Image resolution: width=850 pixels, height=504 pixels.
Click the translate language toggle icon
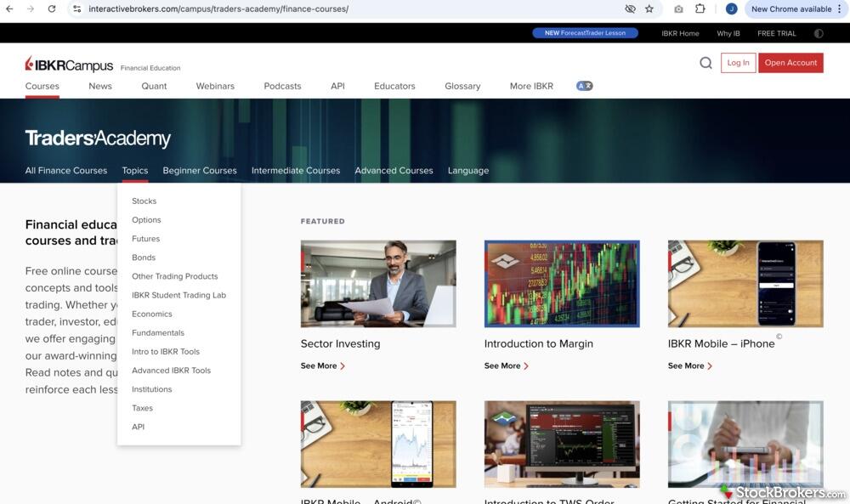pos(584,86)
